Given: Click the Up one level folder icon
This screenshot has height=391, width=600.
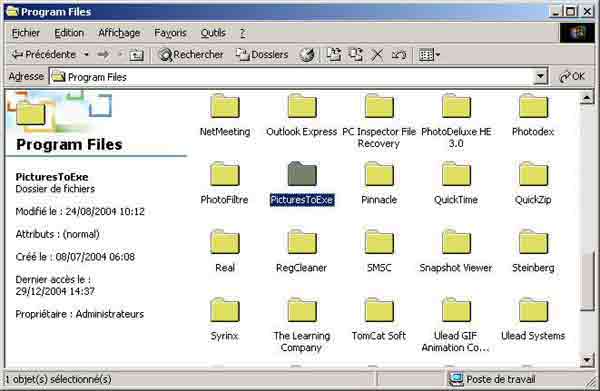Looking at the screenshot, I should pos(136,55).
